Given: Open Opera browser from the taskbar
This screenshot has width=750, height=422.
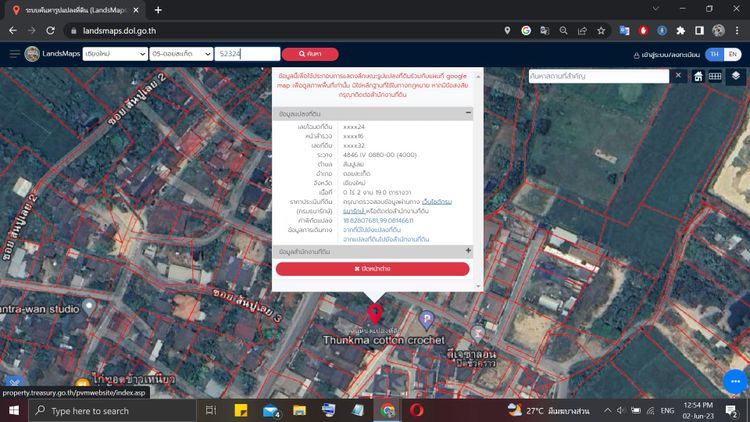Looking at the screenshot, I should (x=418, y=410).
